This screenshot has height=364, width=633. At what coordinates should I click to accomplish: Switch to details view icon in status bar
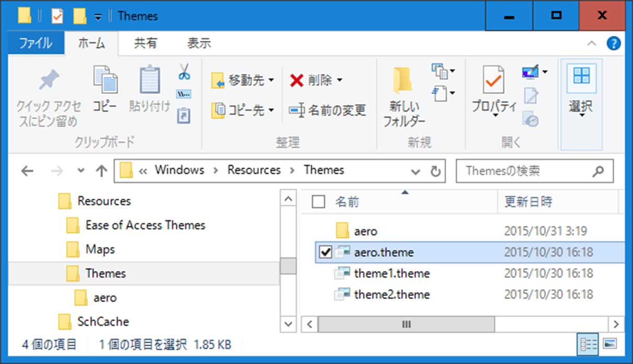pyautogui.click(x=589, y=344)
